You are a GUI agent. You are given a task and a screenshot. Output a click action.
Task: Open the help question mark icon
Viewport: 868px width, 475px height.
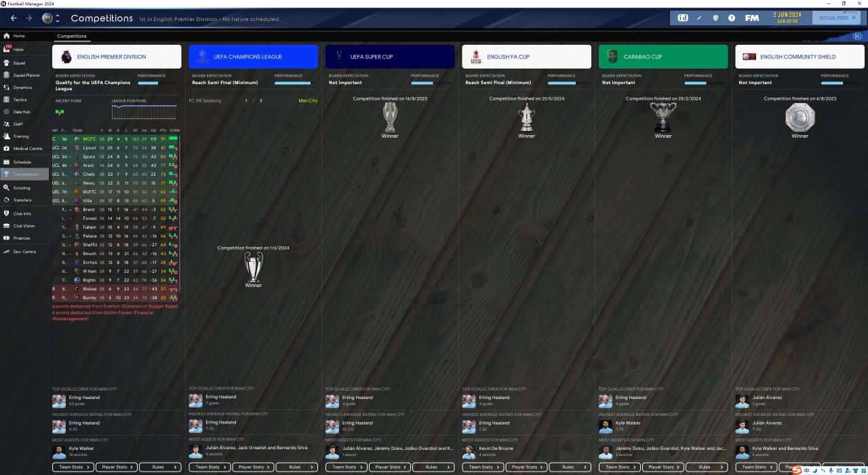pos(732,18)
